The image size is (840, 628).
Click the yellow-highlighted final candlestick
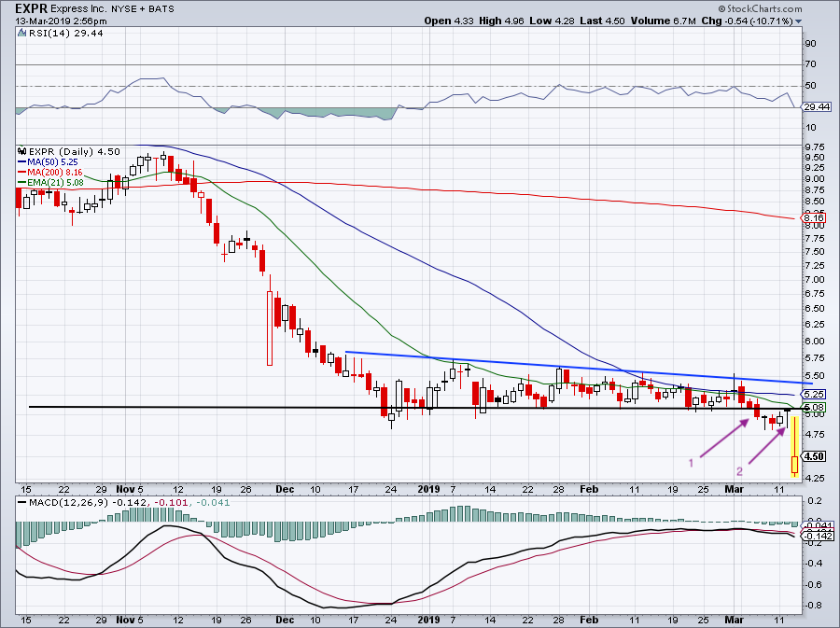794,448
